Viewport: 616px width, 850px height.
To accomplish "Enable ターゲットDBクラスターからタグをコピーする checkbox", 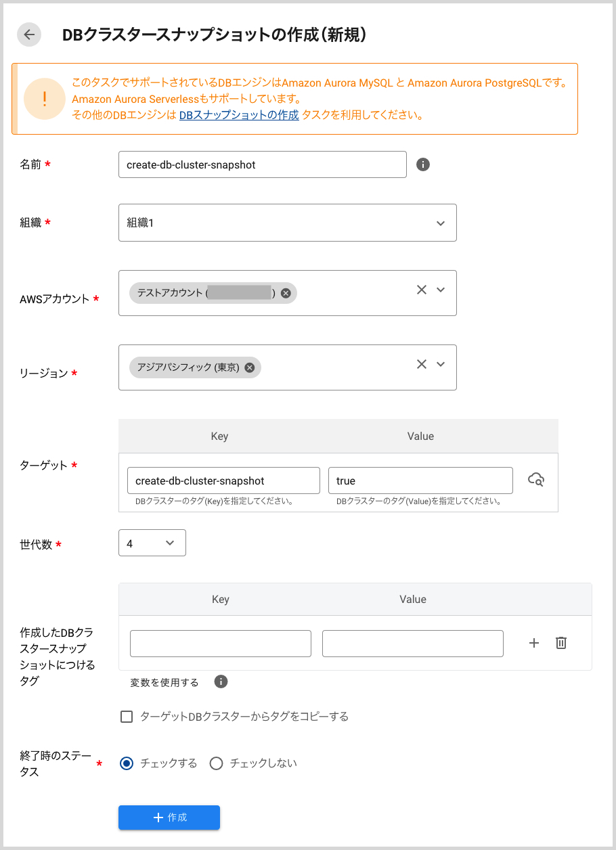I will 127,717.
